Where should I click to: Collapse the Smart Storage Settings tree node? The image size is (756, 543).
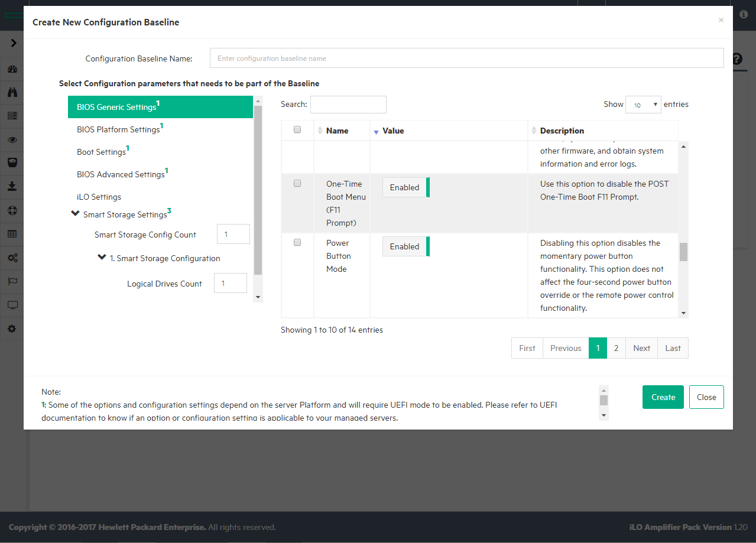(75, 213)
